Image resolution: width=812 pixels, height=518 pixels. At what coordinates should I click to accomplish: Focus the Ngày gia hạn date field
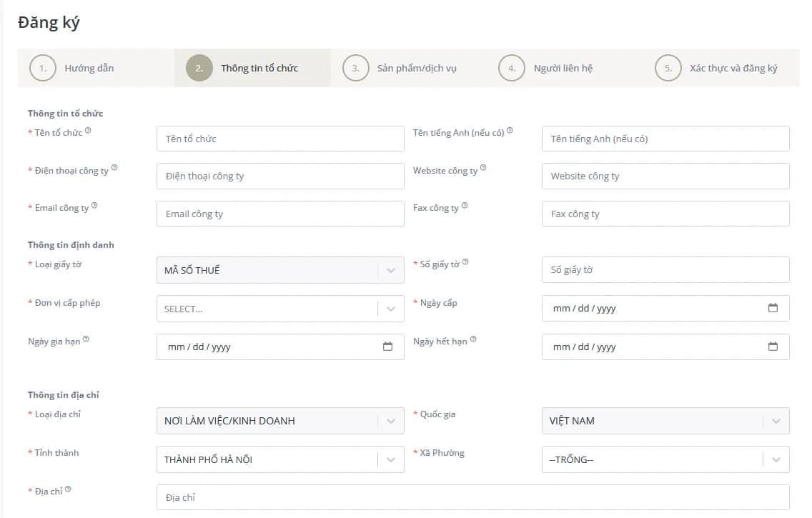pyautogui.click(x=280, y=347)
